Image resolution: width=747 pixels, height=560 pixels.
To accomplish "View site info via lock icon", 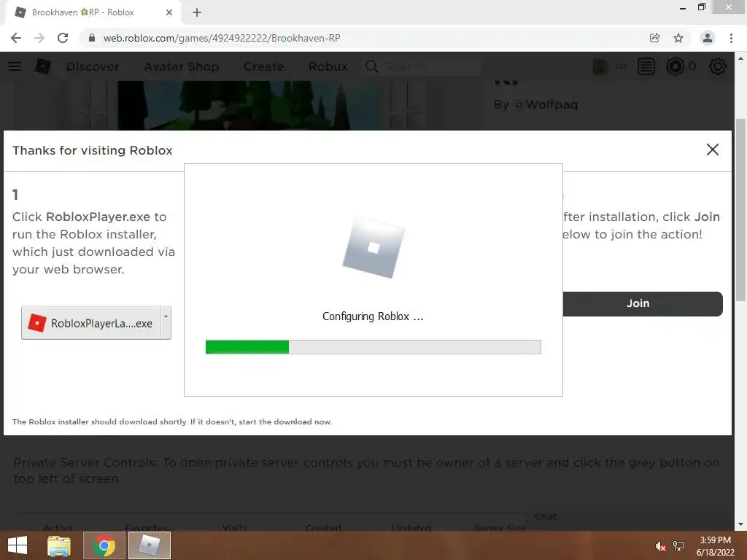I will click(x=92, y=38).
